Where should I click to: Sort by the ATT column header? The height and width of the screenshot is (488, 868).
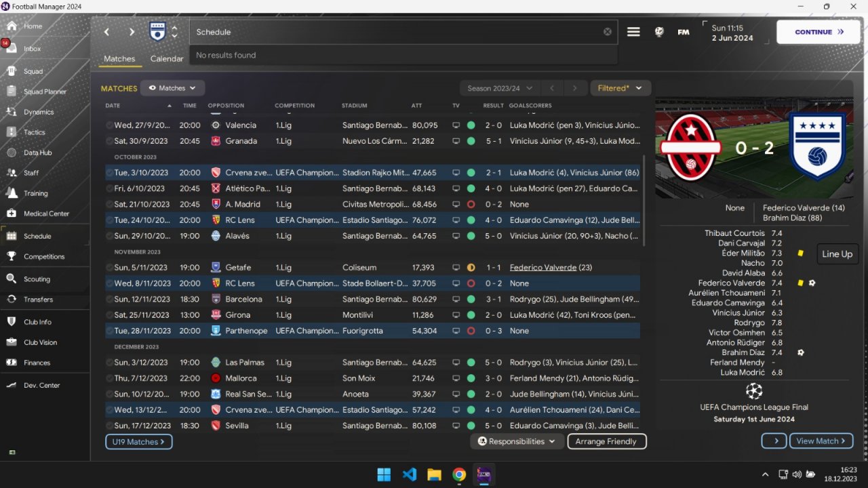click(x=416, y=106)
